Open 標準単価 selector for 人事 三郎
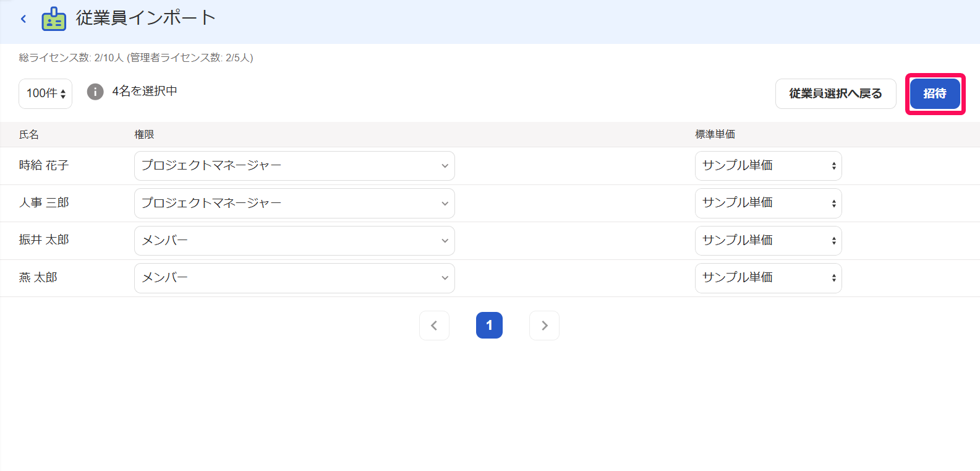 click(768, 203)
